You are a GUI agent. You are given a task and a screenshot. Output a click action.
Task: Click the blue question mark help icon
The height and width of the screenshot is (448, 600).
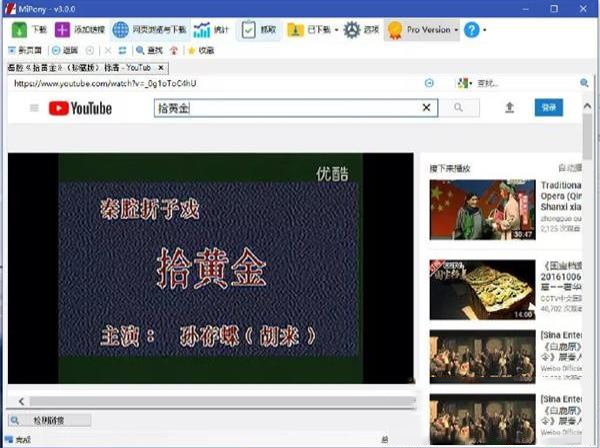(471, 29)
